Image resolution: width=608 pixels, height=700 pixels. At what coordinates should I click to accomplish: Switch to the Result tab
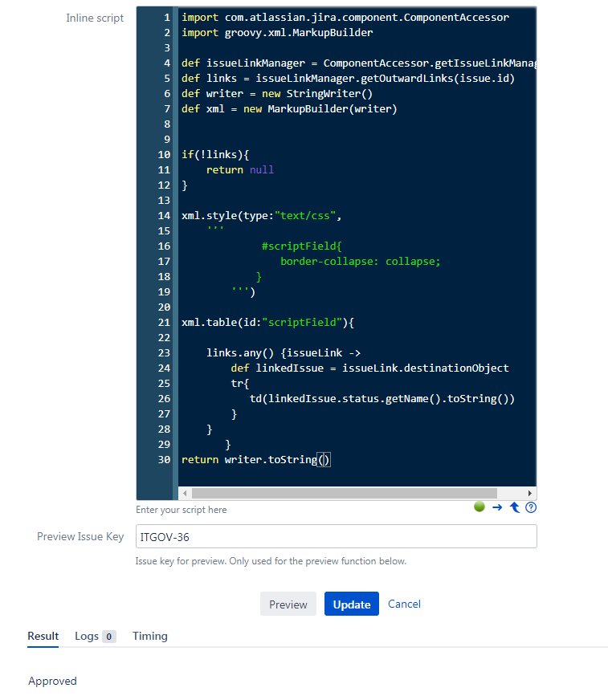tap(43, 636)
